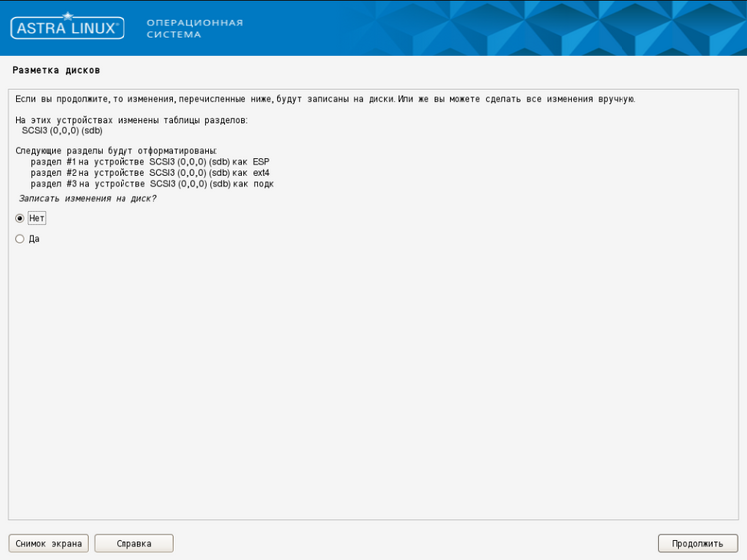
Task: Click the Astra Linux logo
Action: (67, 27)
